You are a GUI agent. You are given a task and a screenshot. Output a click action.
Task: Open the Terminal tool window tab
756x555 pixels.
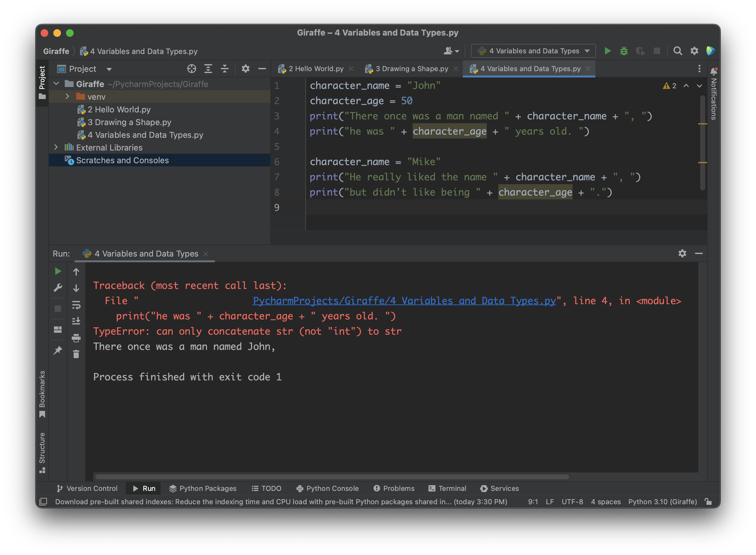tap(448, 488)
